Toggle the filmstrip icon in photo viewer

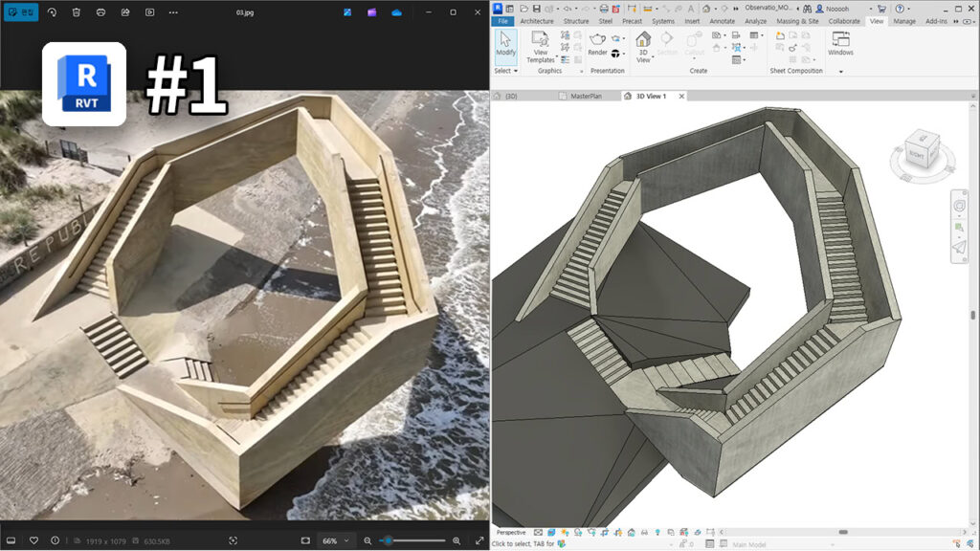pos(11,540)
